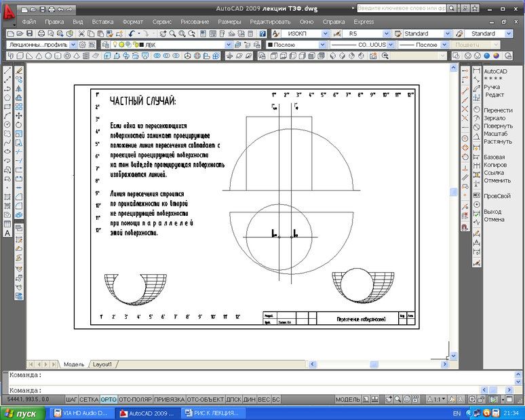Click the Undo arrow in the toolbar
This screenshot has width=525, height=420.
pyautogui.click(x=132, y=33)
